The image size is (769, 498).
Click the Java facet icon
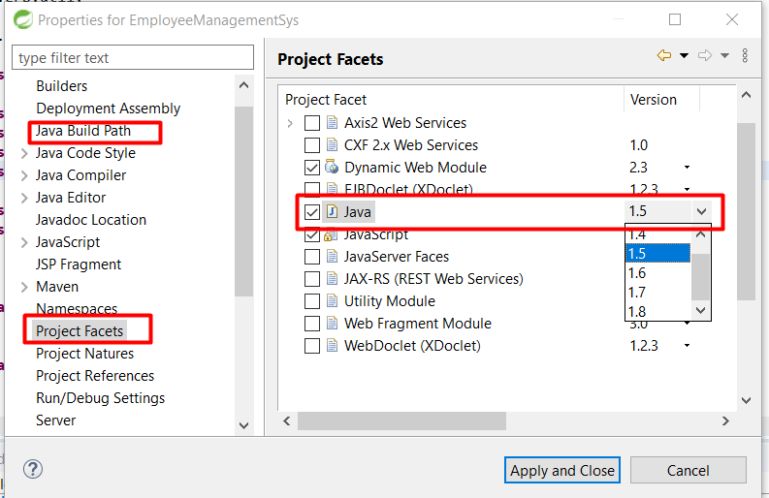point(332,211)
